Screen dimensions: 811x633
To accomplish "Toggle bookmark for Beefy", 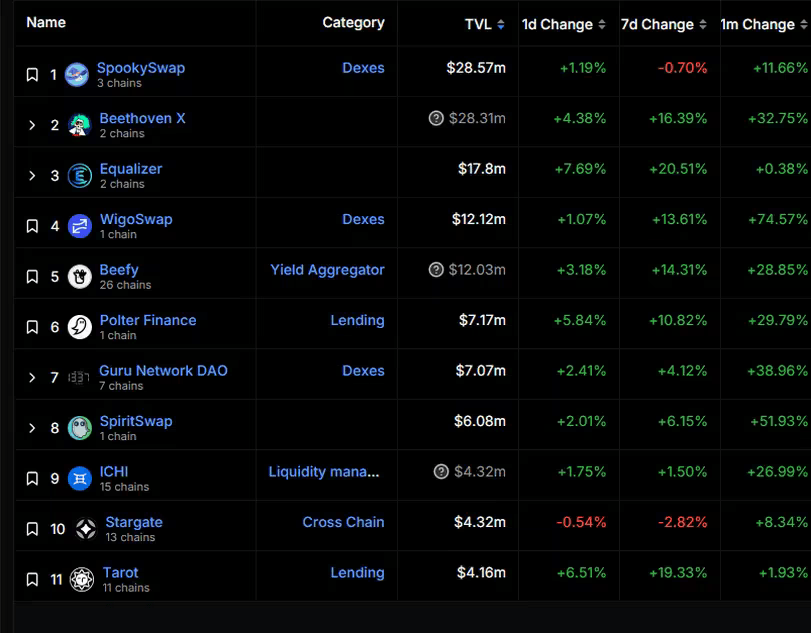I will [32, 277].
